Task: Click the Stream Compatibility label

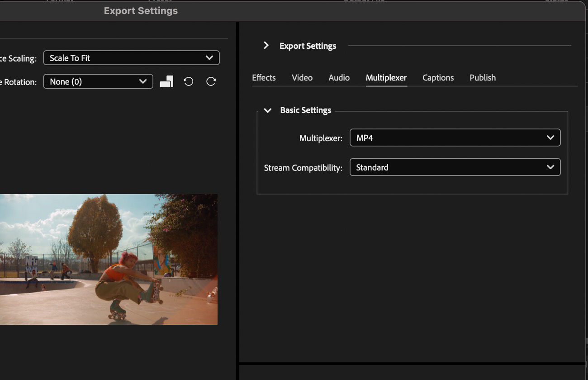Action: point(303,168)
